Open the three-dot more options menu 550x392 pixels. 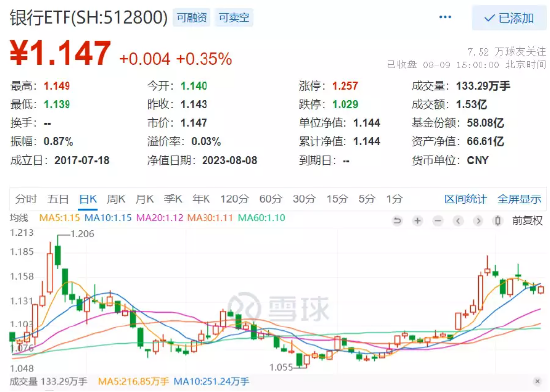pyautogui.click(x=445, y=17)
